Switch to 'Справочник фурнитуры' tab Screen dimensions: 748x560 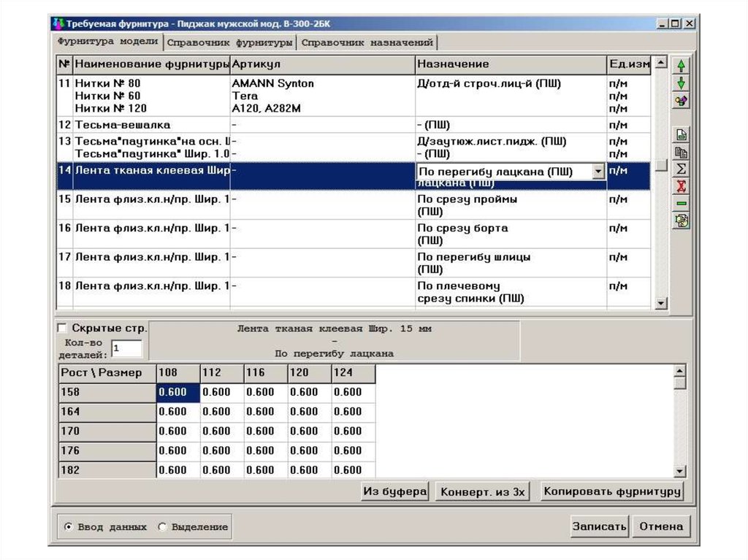(230, 43)
